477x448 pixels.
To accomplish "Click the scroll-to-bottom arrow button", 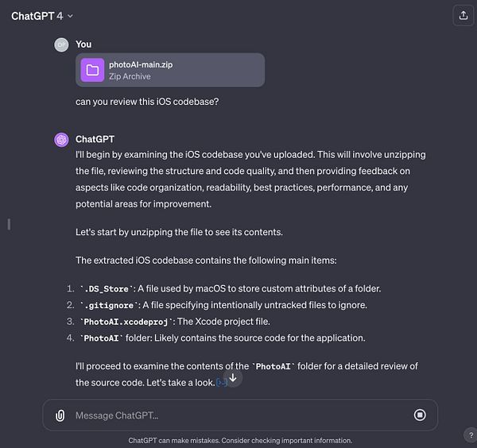I will pyautogui.click(x=233, y=378).
